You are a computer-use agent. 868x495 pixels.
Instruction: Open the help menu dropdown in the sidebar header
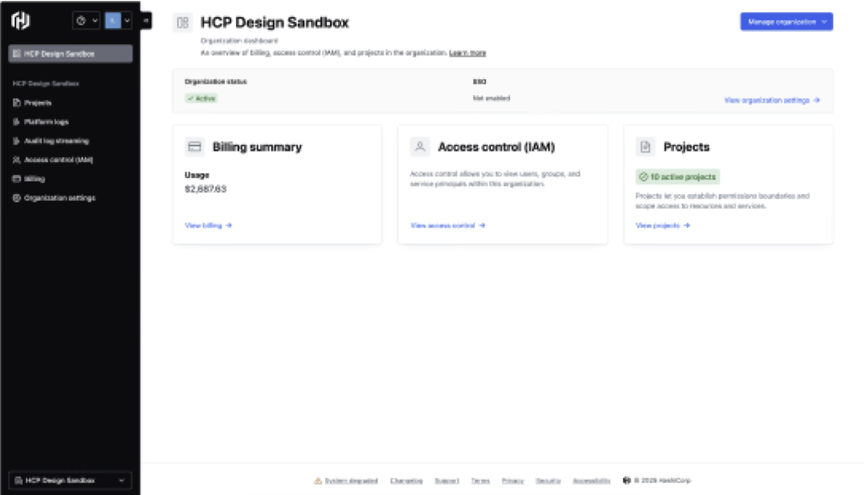(86, 21)
